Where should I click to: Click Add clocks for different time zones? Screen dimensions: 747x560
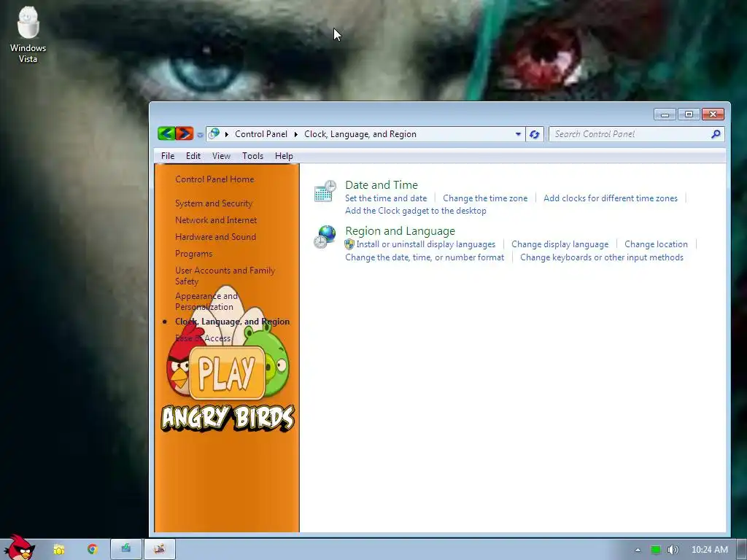tap(611, 198)
